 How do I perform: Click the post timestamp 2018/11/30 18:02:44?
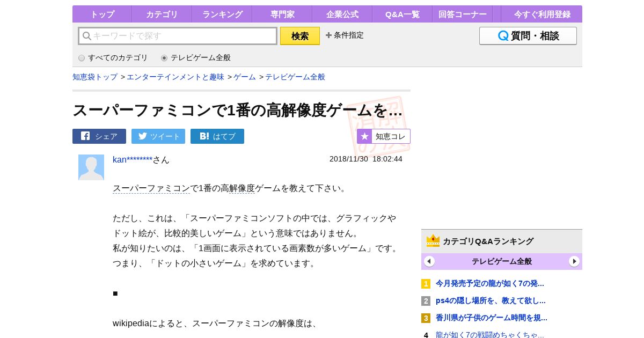(366, 159)
